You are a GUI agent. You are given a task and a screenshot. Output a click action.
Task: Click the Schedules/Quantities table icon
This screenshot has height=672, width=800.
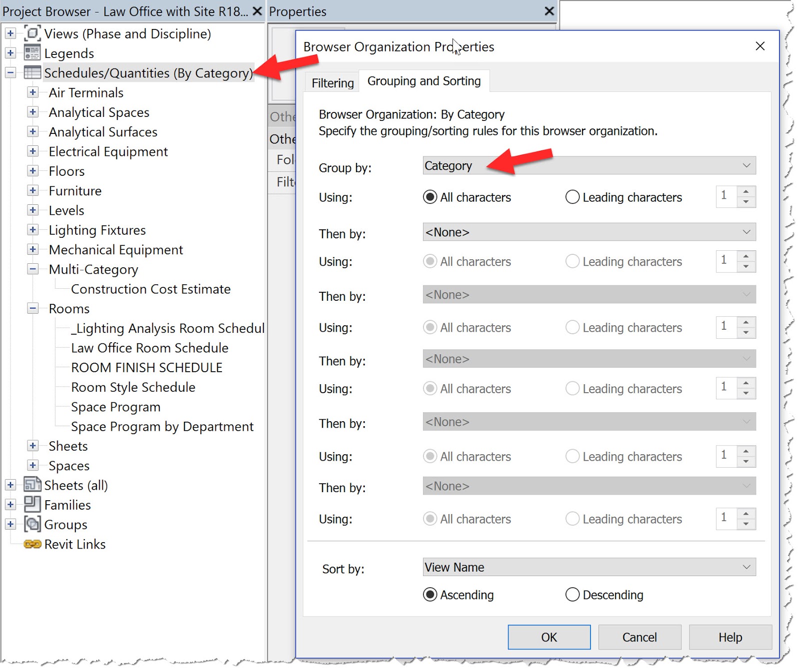tap(32, 72)
